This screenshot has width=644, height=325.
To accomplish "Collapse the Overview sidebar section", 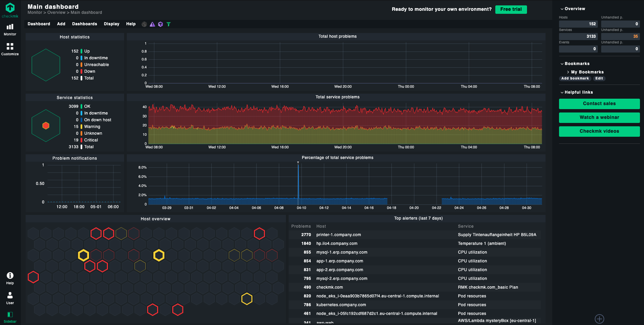I will [x=573, y=9].
